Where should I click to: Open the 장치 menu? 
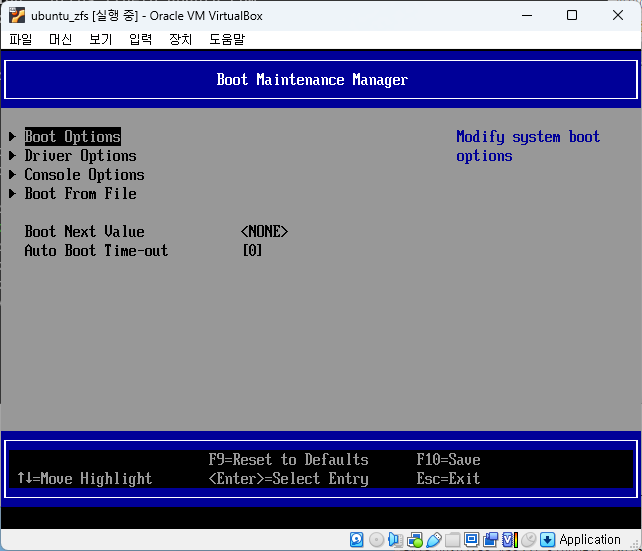tap(180, 39)
